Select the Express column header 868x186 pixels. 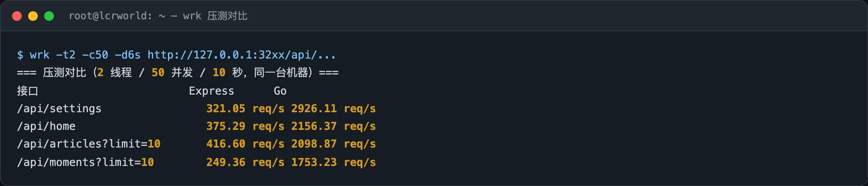click(x=212, y=91)
